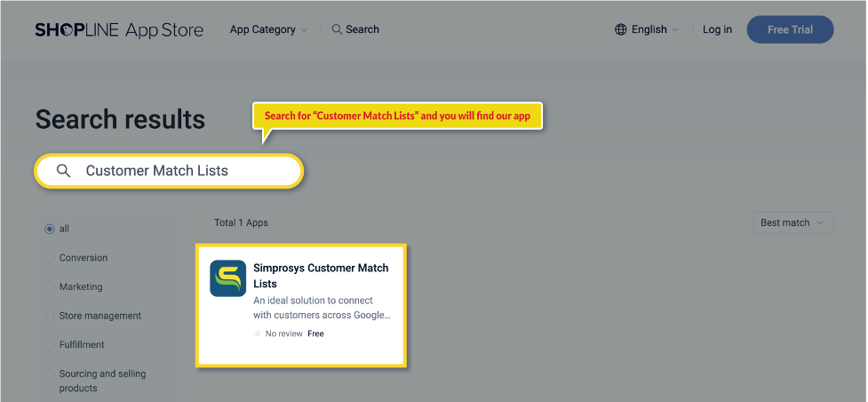Click the "Search results" heading
Screen dimensions: 868x402
pyautogui.click(x=120, y=119)
